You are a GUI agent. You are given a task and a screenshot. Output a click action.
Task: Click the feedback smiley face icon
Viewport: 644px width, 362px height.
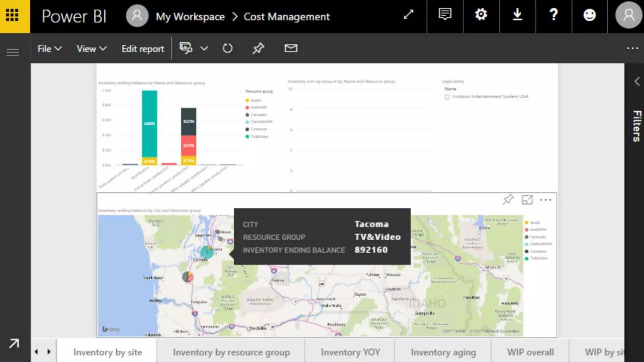589,15
